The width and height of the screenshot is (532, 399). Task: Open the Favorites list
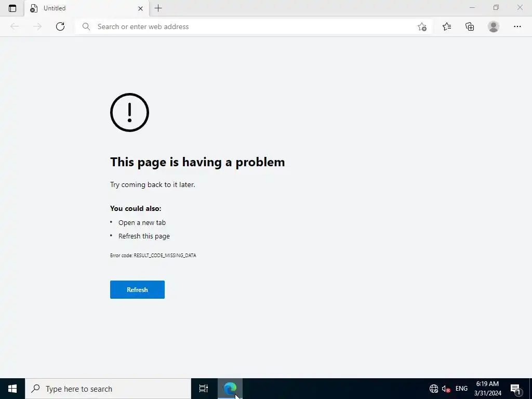tap(447, 26)
